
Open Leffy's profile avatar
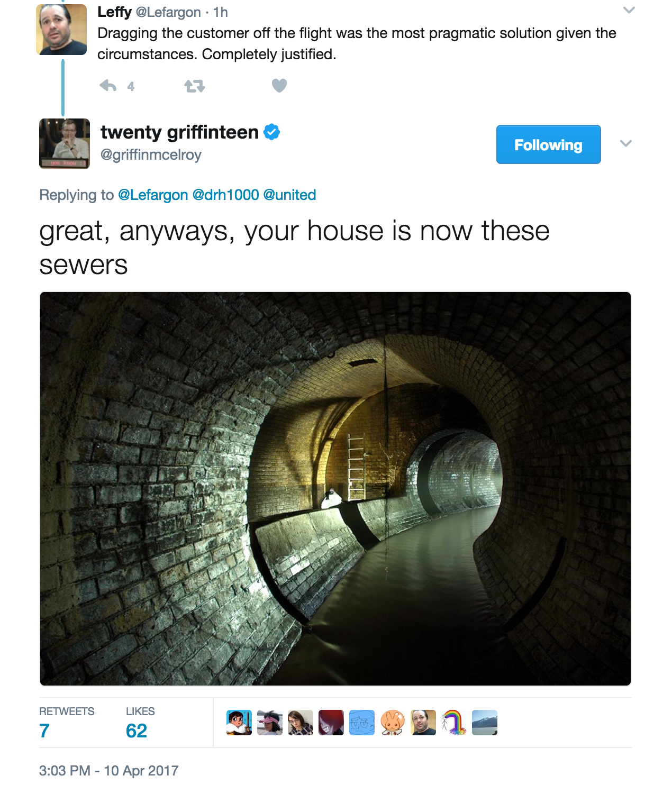pos(61,30)
